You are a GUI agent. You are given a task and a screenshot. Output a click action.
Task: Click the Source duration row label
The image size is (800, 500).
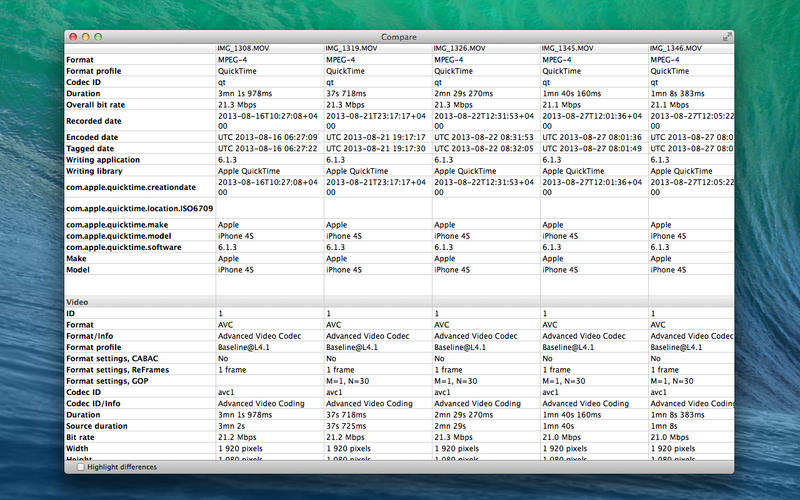(97, 426)
